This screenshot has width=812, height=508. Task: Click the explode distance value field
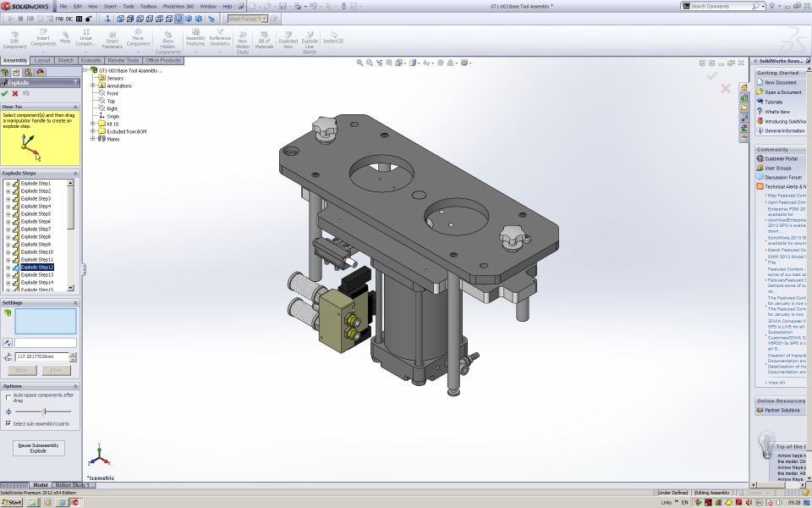[42, 356]
